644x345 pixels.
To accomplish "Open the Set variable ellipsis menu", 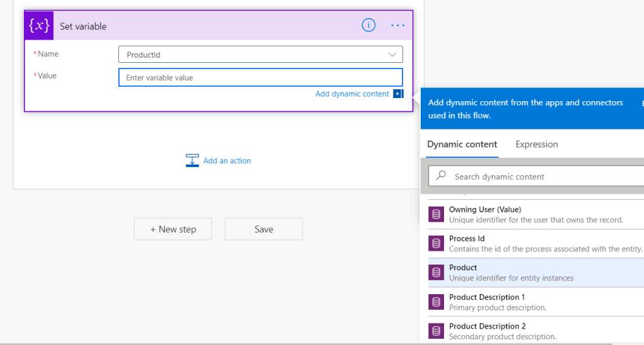I will [x=397, y=25].
